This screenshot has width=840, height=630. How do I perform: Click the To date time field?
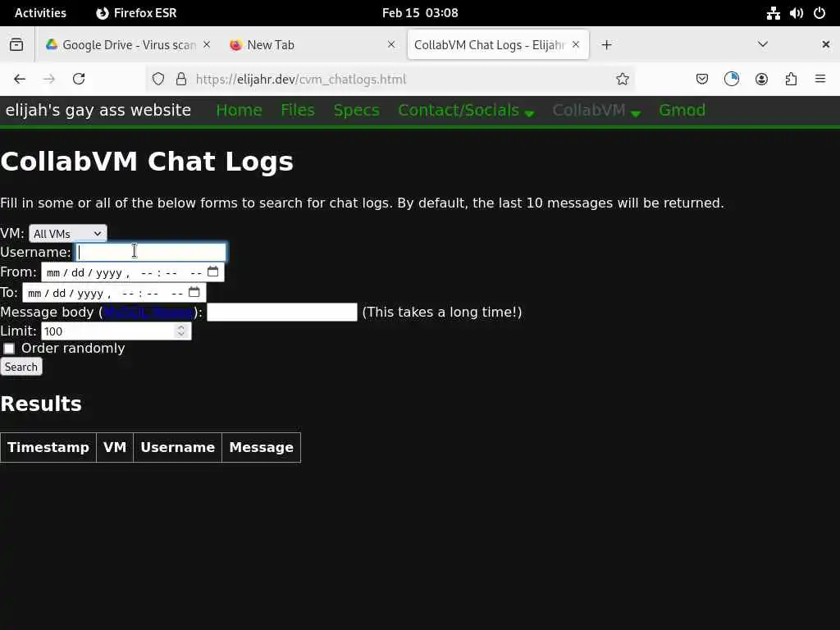point(113,293)
